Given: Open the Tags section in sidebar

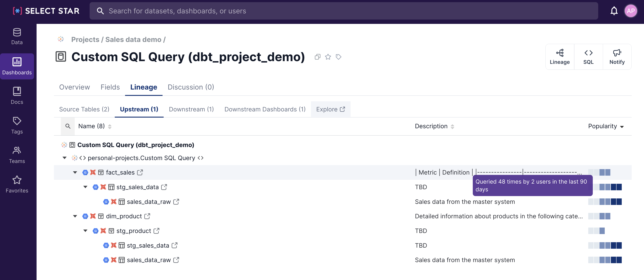Looking at the screenshot, I should 17,125.
